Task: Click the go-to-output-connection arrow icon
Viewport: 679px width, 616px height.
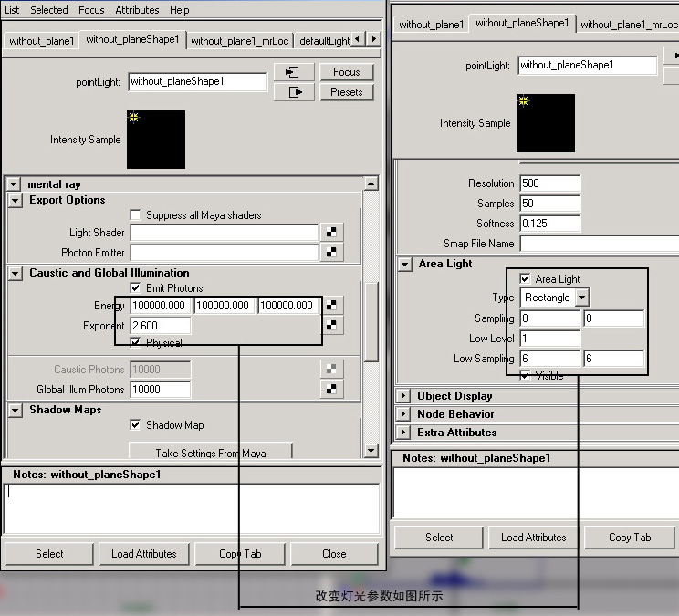Action: 294,92
